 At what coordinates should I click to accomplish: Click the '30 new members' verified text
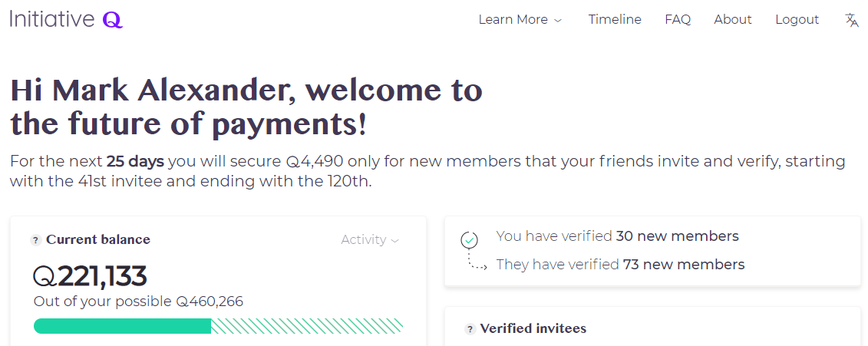[x=677, y=236]
